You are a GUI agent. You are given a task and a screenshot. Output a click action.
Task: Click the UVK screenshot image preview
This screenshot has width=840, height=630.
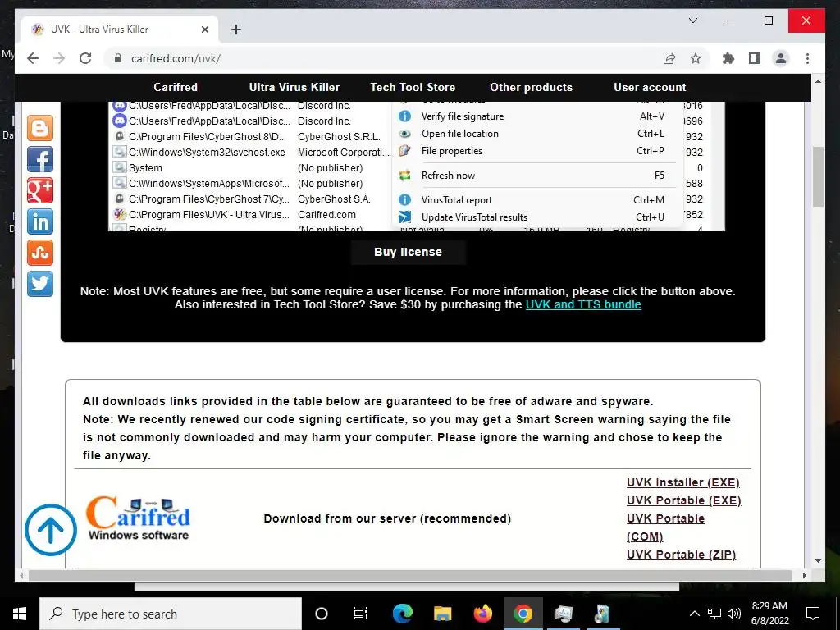(416, 166)
